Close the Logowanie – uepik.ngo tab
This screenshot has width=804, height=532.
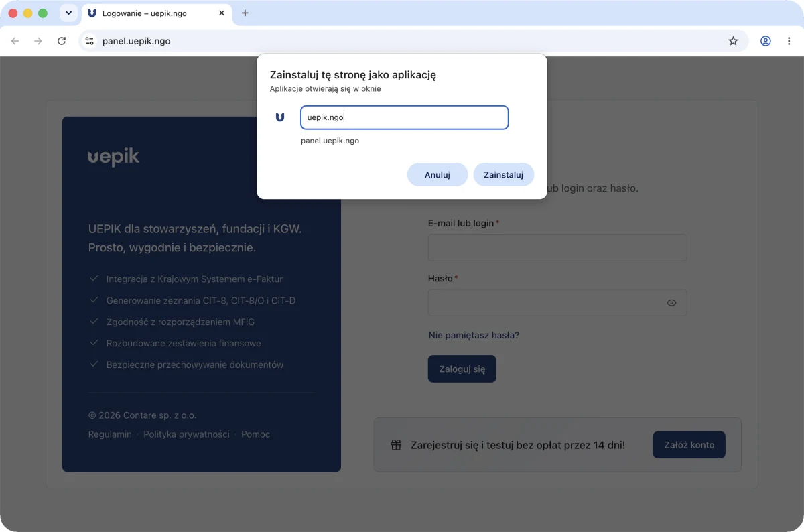222,13
